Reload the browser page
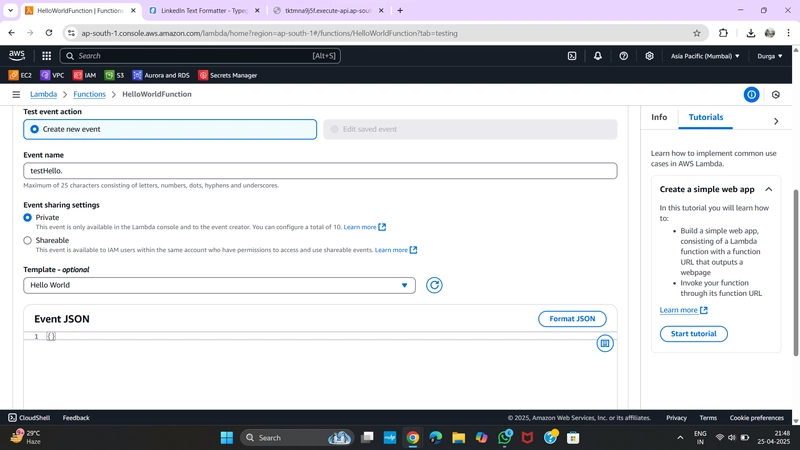Viewport: 800px width, 450px height. point(49,33)
